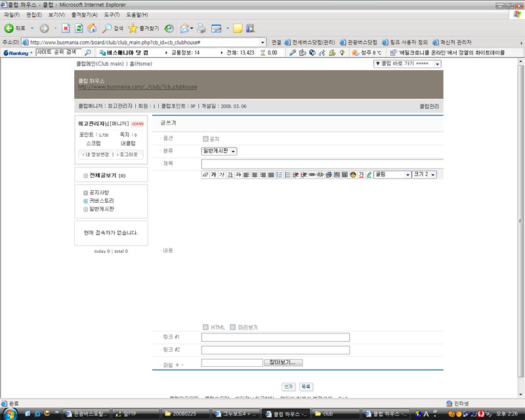Apply underline formatting in the editor
This screenshot has height=420, width=525.
pos(230,175)
